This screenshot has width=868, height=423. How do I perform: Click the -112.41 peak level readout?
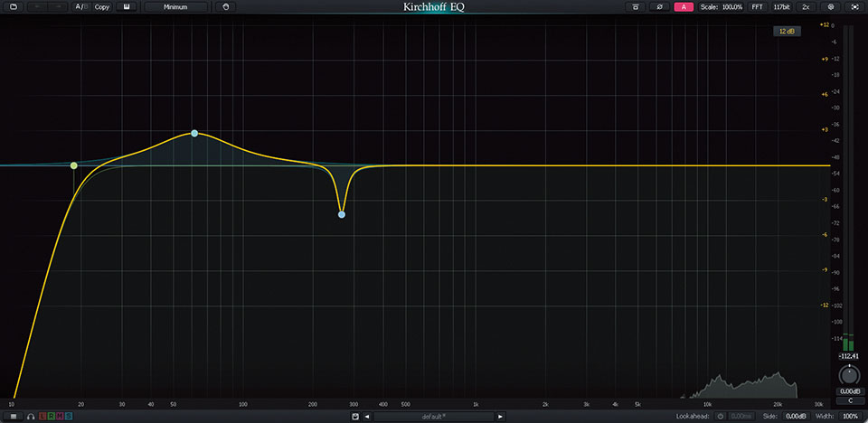[848, 356]
